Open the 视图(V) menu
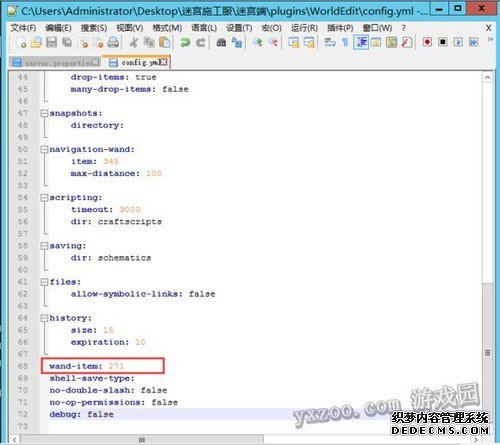Screen dimensions: 500x445 tap(130, 28)
